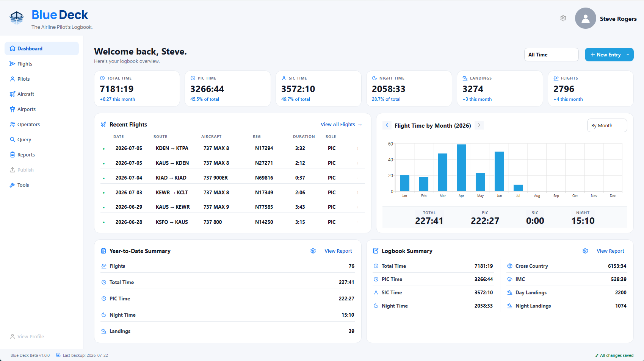Screen dimensions: 644x361
Task: Click the Airports tower sidebar icon
Action: (x=13, y=109)
